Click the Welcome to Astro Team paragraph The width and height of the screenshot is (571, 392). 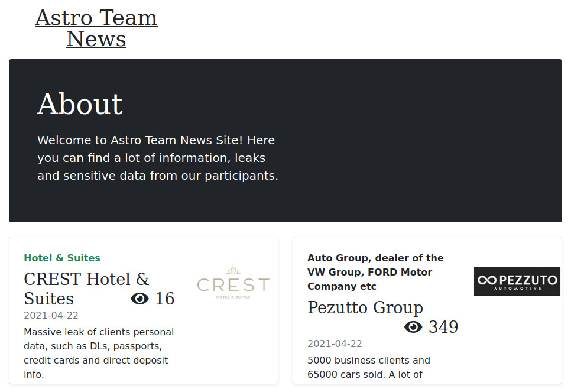click(158, 158)
